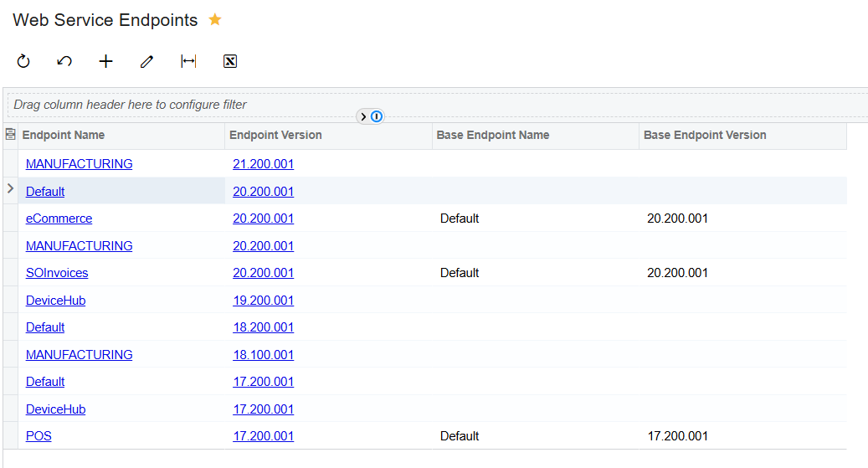
Task: Open the eCommerce endpoint link
Action: click(59, 219)
